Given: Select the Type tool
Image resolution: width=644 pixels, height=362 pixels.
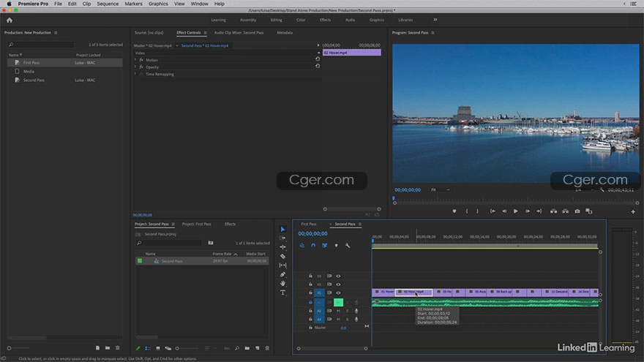Looking at the screenshot, I should pos(282,293).
